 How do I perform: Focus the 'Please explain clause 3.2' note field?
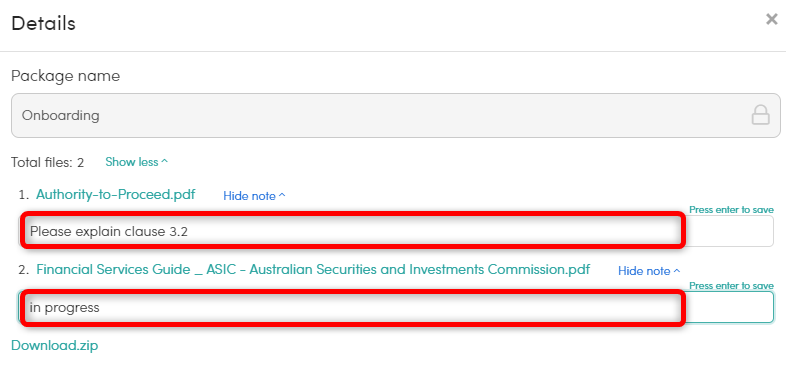point(397,231)
